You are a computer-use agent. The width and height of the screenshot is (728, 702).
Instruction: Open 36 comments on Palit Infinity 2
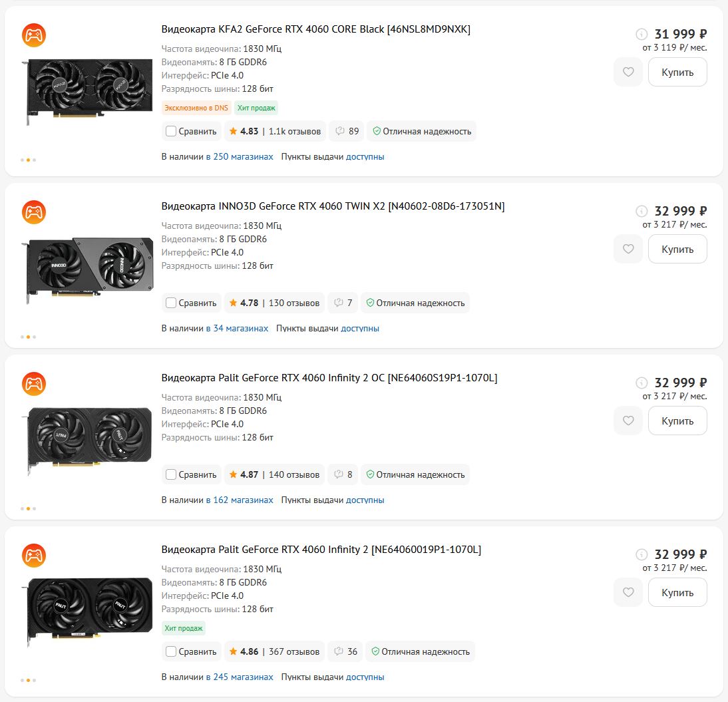click(346, 651)
